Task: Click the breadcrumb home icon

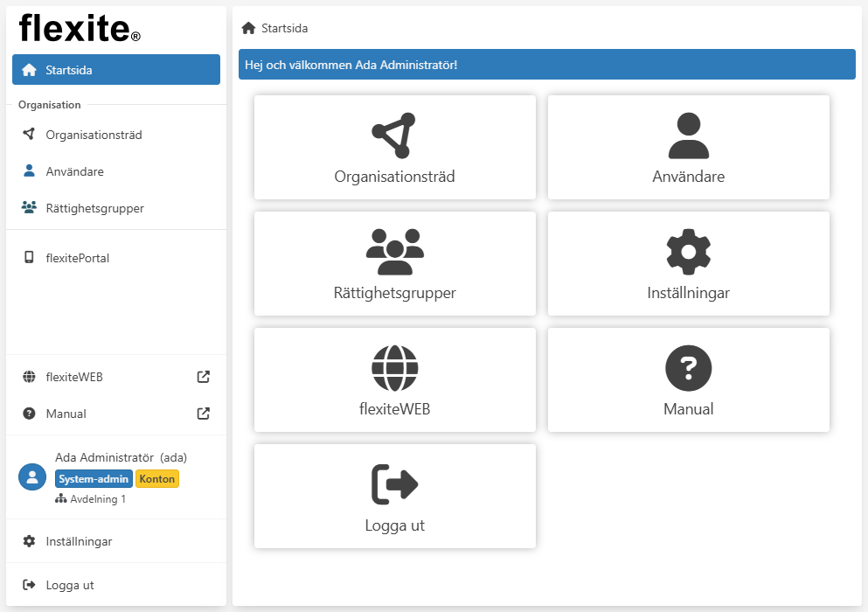Action: (248, 28)
